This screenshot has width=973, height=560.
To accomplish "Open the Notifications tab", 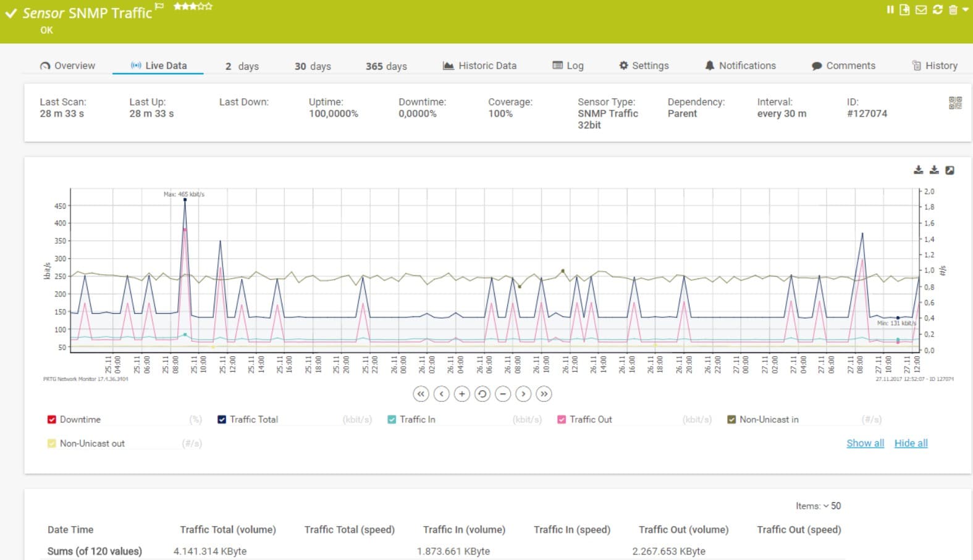I will [x=740, y=65].
